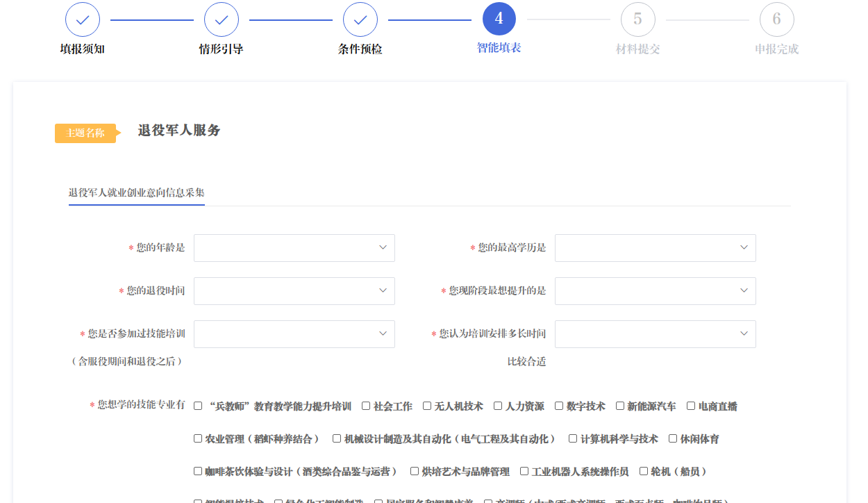Click the 填报须知 step label
Viewport: 868px width, 503px height.
pos(82,49)
